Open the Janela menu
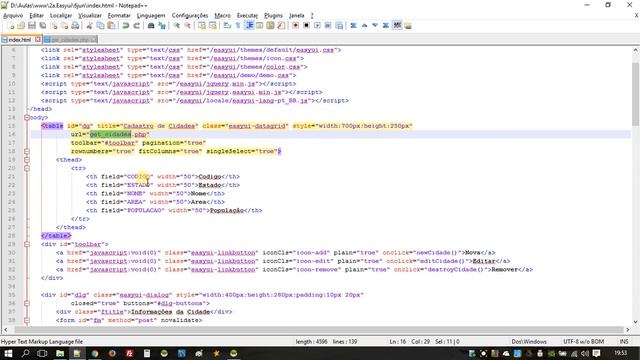 click(x=297, y=16)
